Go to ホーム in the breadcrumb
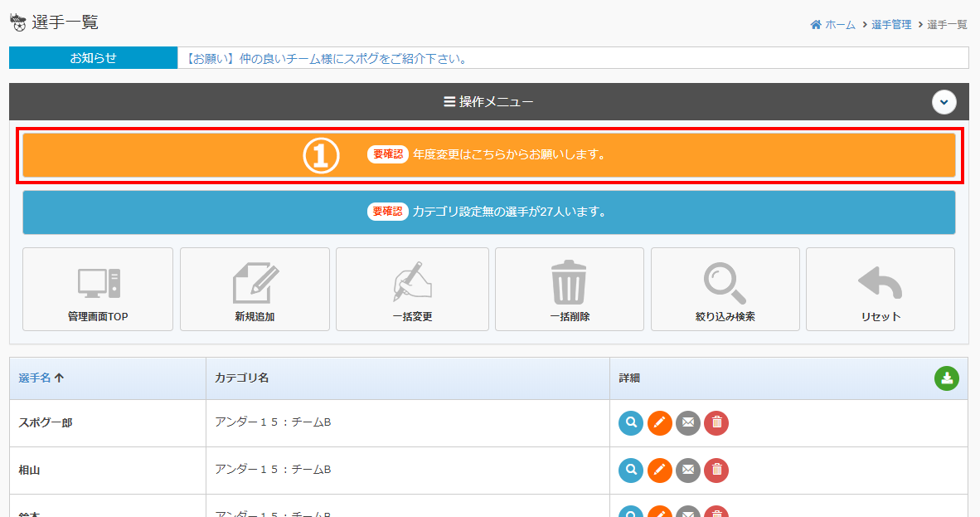Viewport: 980px width, 517px height. click(839, 25)
